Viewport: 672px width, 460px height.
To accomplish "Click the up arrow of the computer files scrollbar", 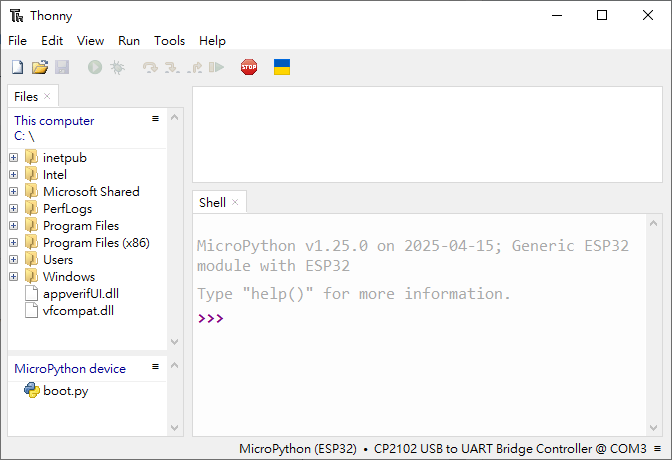I will click(x=174, y=117).
